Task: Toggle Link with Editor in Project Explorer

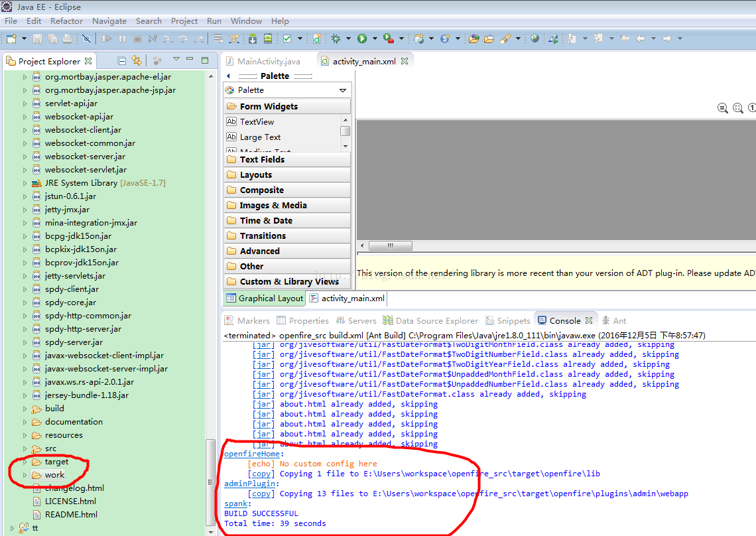Action: pos(137,61)
